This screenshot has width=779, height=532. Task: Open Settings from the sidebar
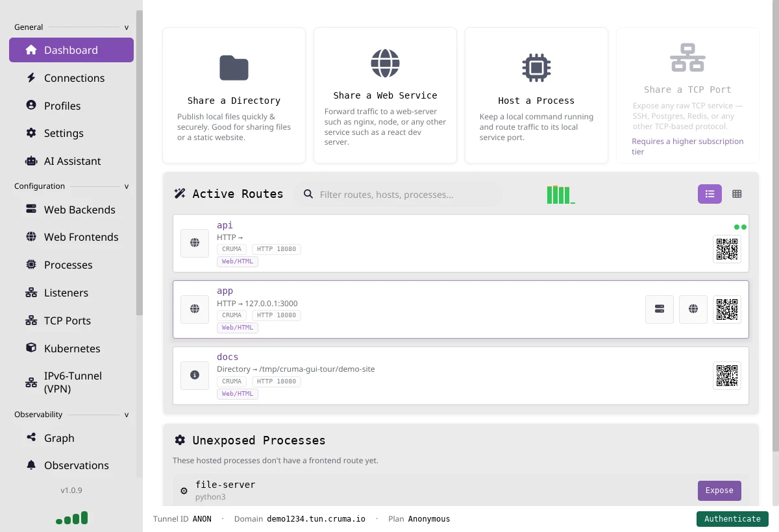coord(71,133)
